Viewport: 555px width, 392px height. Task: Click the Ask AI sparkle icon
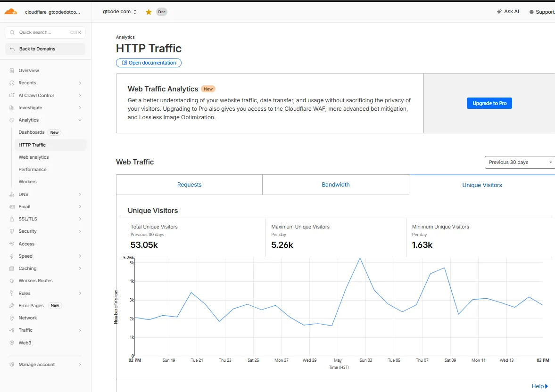(x=499, y=12)
